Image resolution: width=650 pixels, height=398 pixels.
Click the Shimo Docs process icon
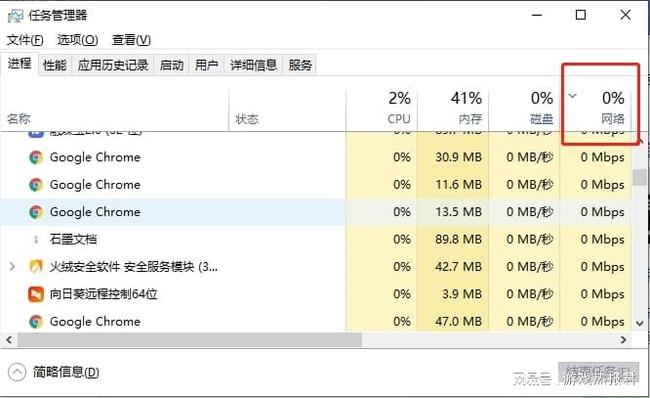[36, 239]
